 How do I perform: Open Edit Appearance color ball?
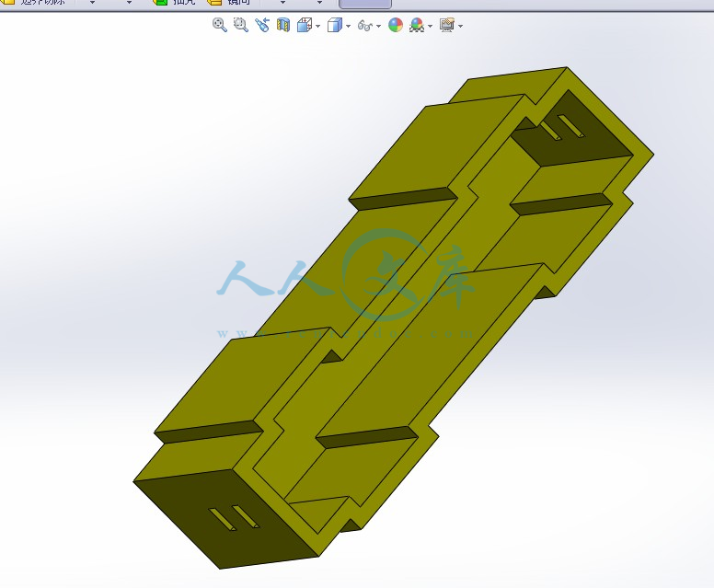click(x=395, y=25)
